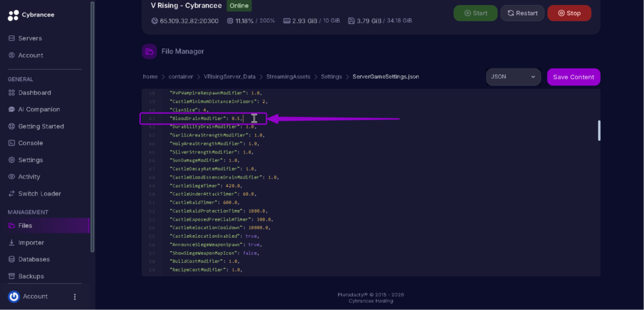Stop the V Rising server

pos(569,13)
